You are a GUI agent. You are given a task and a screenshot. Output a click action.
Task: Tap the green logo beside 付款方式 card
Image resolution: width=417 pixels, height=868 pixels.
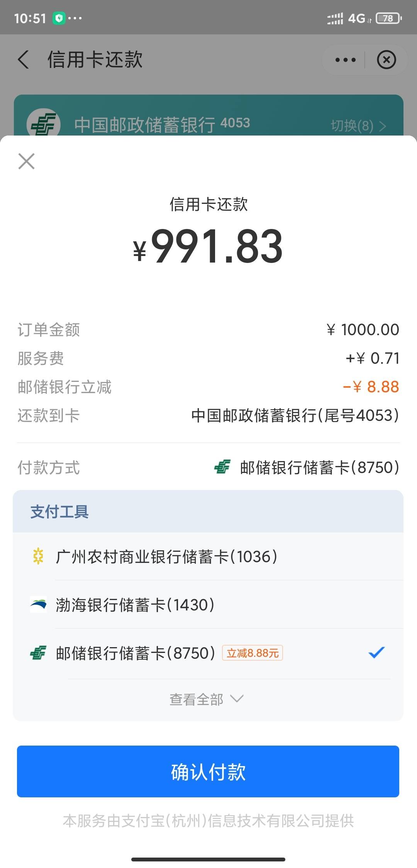point(222,467)
